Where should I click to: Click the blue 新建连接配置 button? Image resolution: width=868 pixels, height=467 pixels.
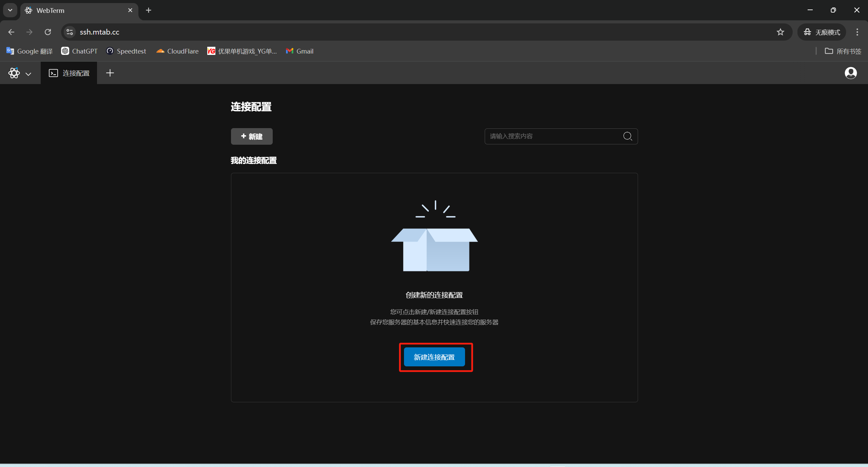tap(434, 357)
